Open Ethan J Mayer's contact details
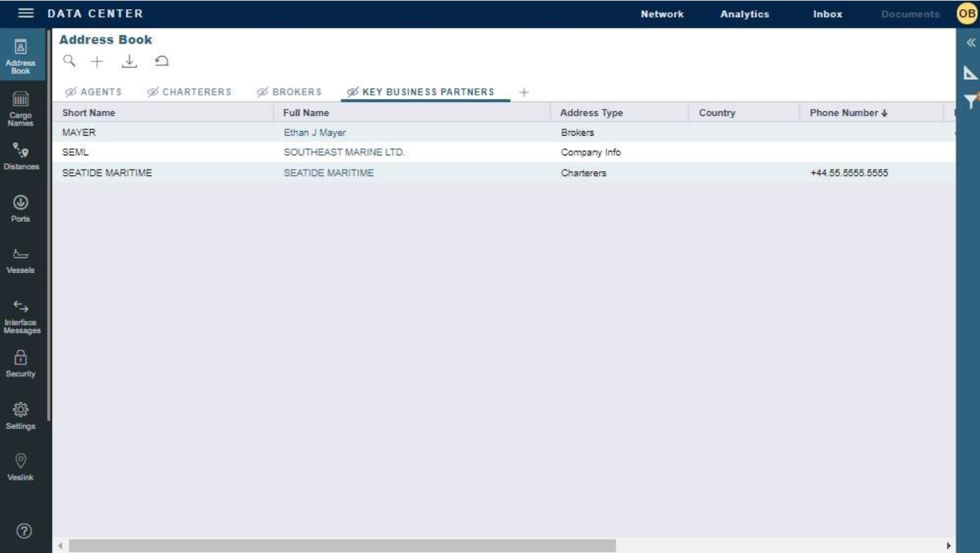Screen dimensions: 980x553 pyautogui.click(x=314, y=132)
